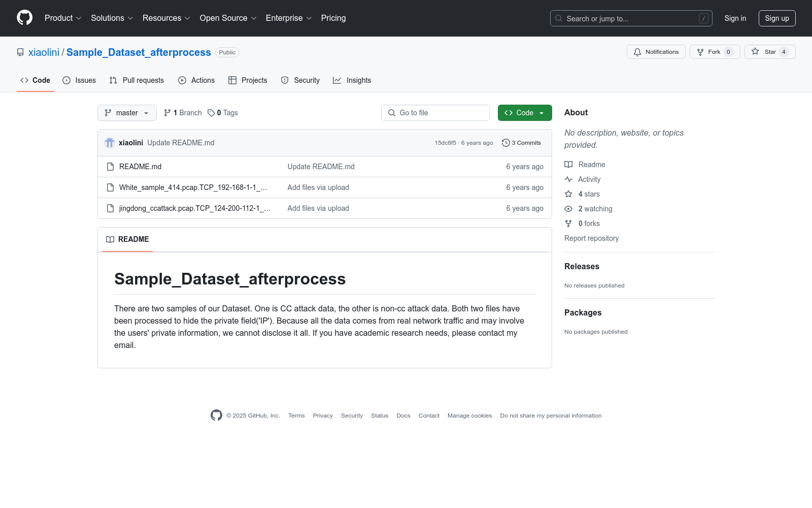The image size is (812, 508).
Task: View the 0 Tags link
Action: tap(223, 113)
